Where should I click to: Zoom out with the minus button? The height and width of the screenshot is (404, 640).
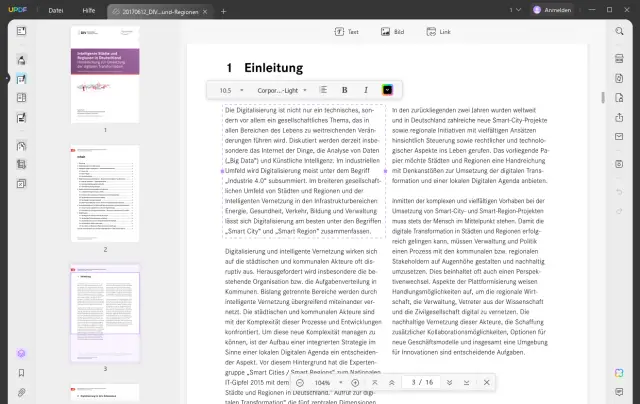(300, 383)
